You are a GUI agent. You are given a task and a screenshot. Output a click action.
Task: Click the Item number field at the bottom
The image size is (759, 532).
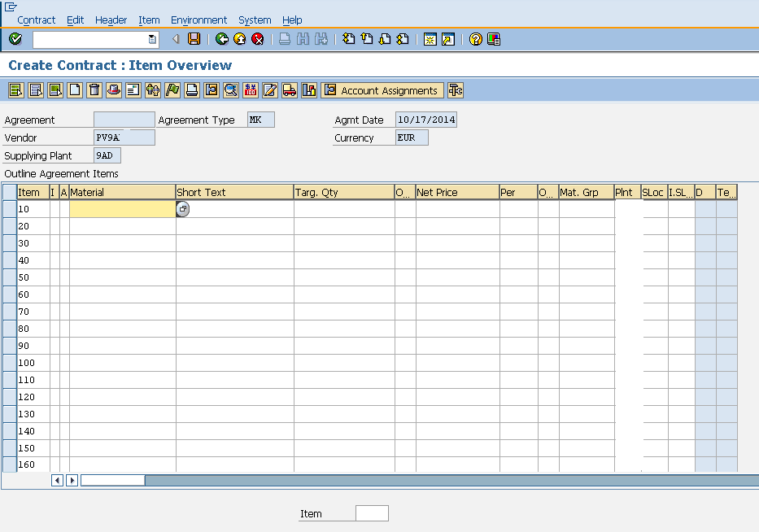(372, 513)
